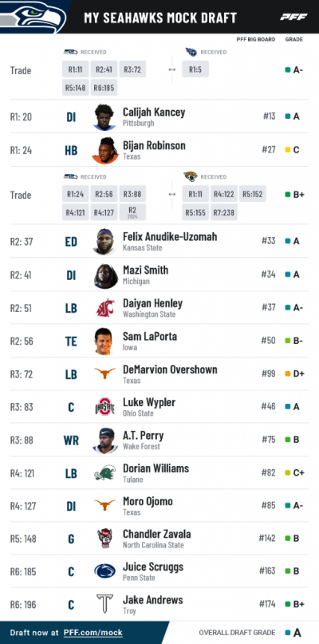Click the Titans logo in first trade
The image size is (319, 644).
click(x=191, y=52)
